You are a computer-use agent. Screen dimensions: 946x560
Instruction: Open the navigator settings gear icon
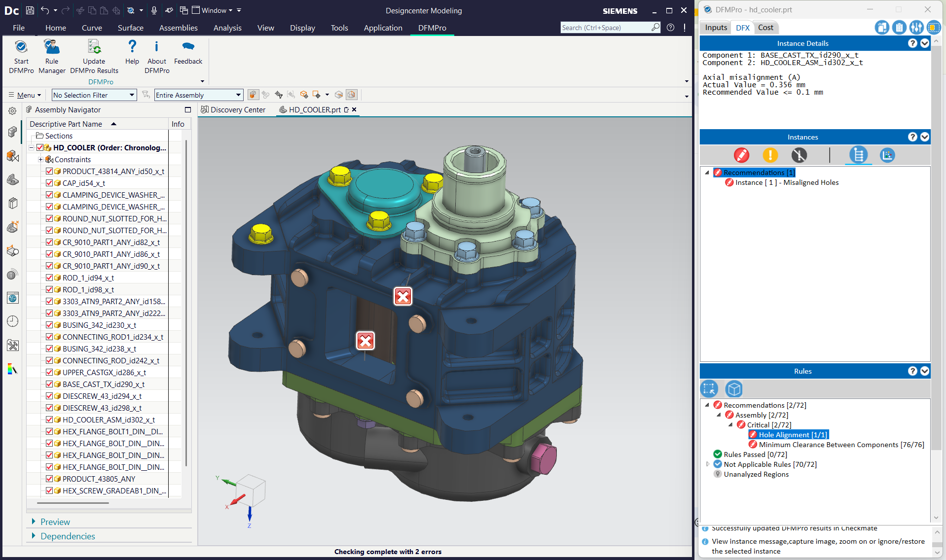(12, 111)
